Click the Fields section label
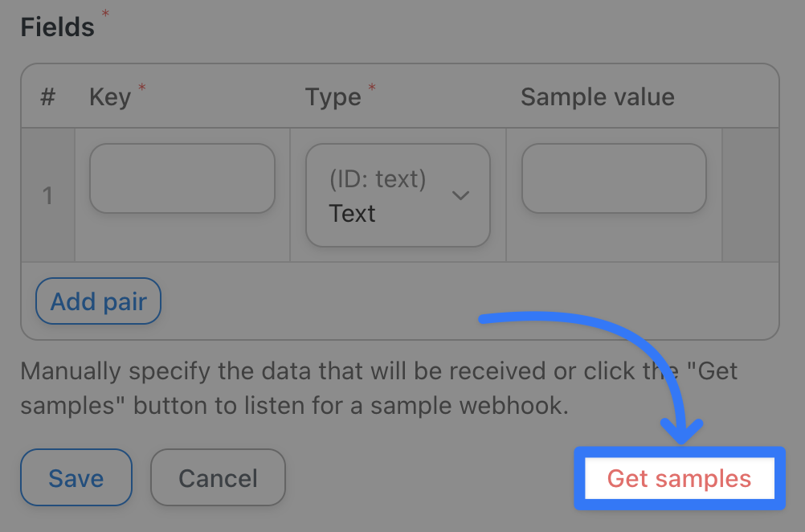This screenshot has width=805, height=532. [x=57, y=27]
